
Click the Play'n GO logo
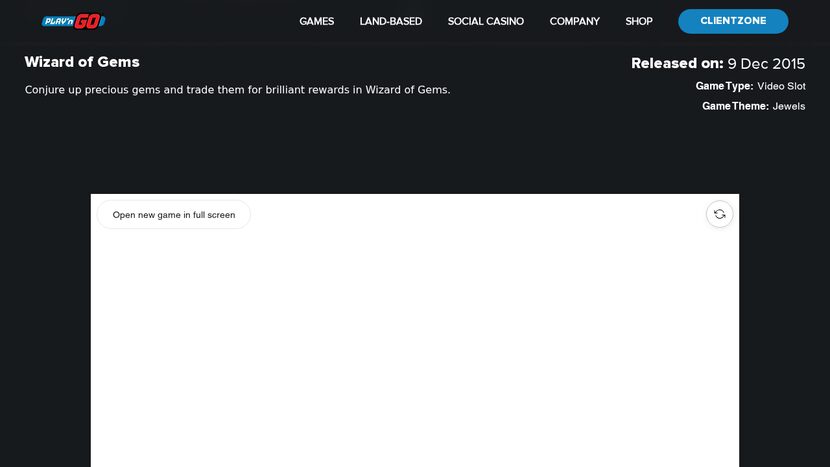(73, 21)
